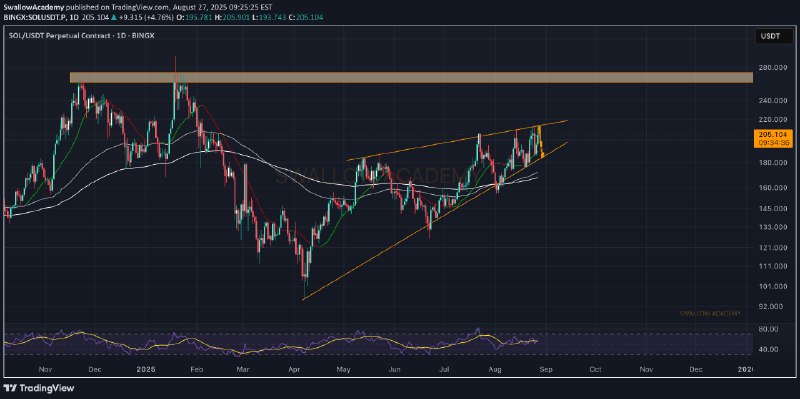Click the 145.000 price axis label
The width and height of the screenshot is (800, 399).
tap(773, 208)
